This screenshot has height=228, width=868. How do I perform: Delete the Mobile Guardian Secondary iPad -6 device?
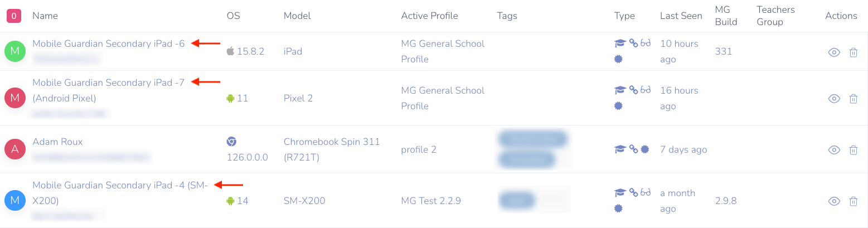tap(853, 52)
